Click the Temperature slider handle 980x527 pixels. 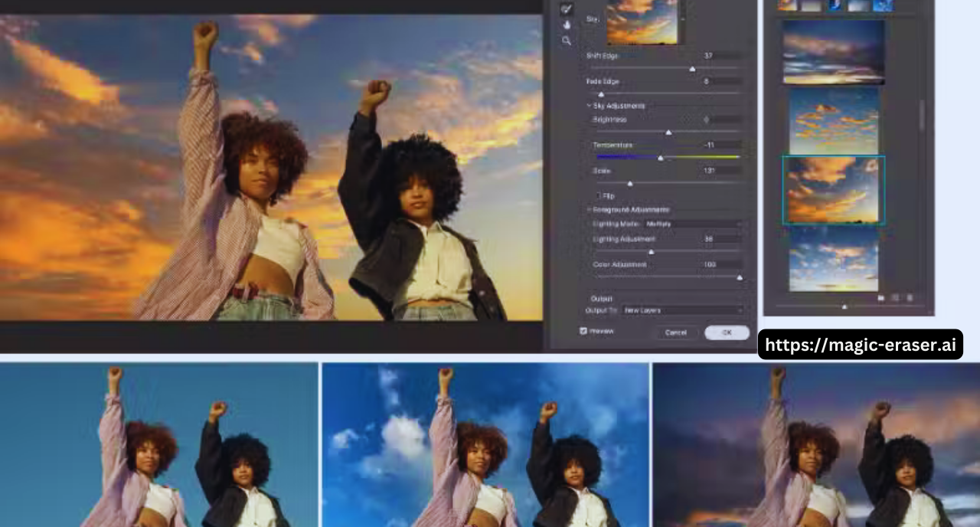[x=660, y=158]
